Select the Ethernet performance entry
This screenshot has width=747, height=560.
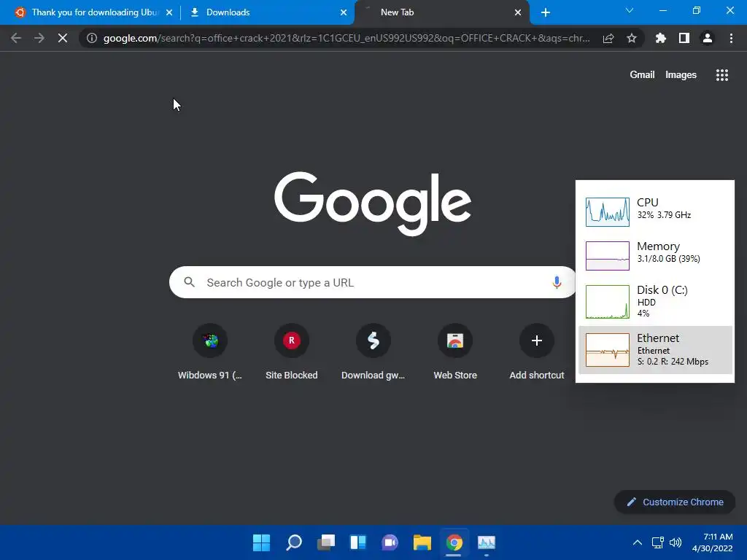pyautogui.click(x=655, y=350)
